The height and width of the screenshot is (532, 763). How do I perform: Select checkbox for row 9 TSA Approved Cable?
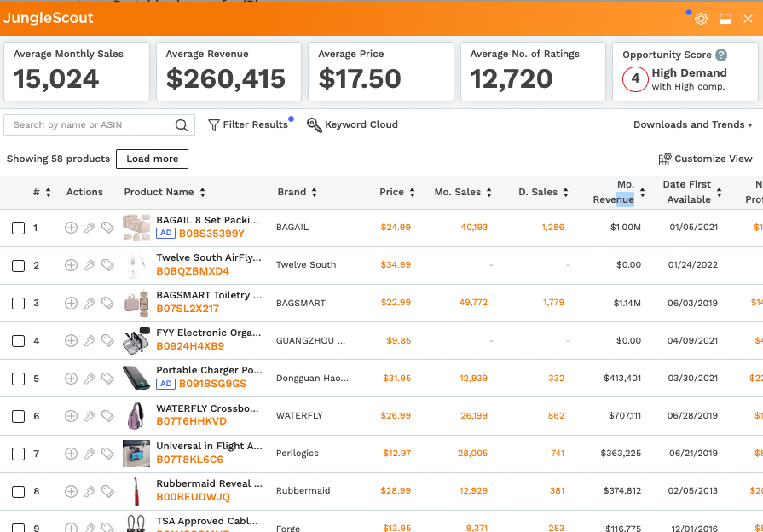(18, 528)
